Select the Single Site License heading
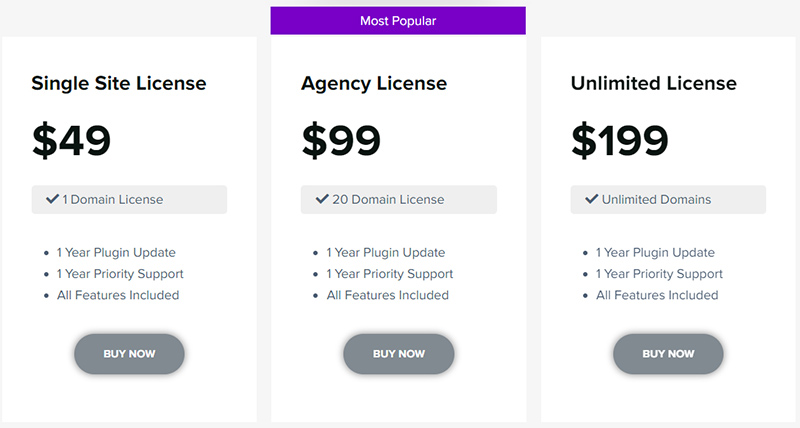 coord(119,83)
